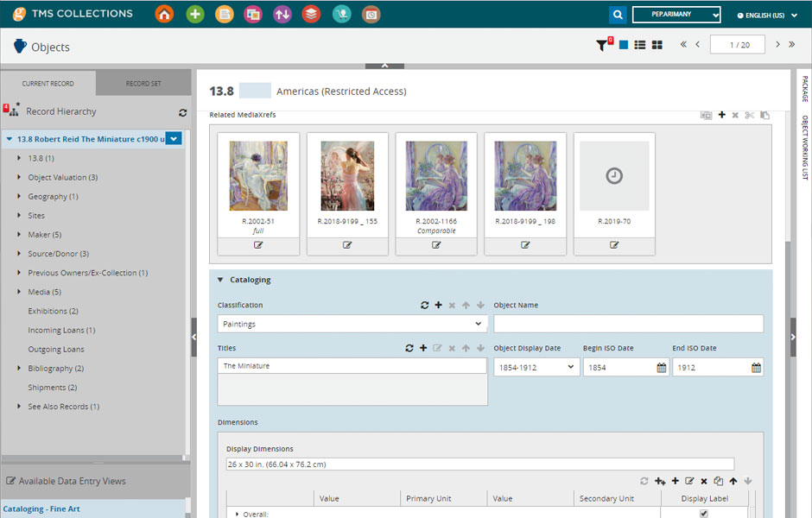Switch to list view icon

tap(640, 45)
